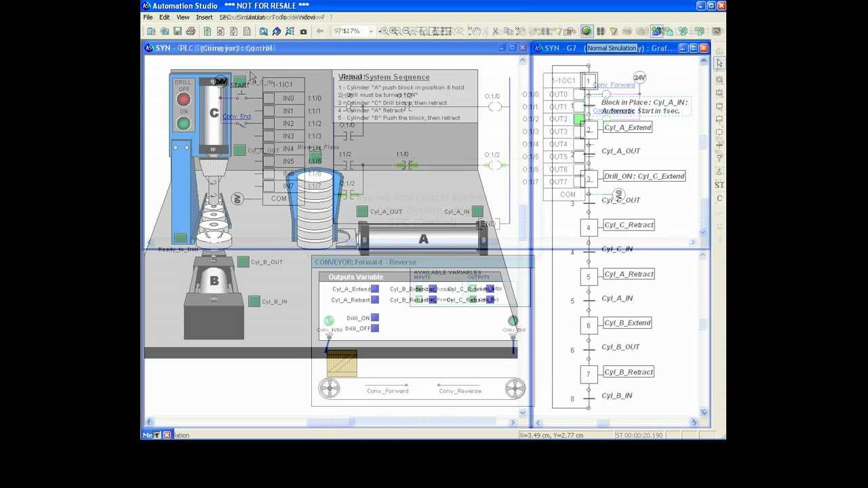
Task: Toggle the Drill_ON output variable box
Action: click(375, 318)
